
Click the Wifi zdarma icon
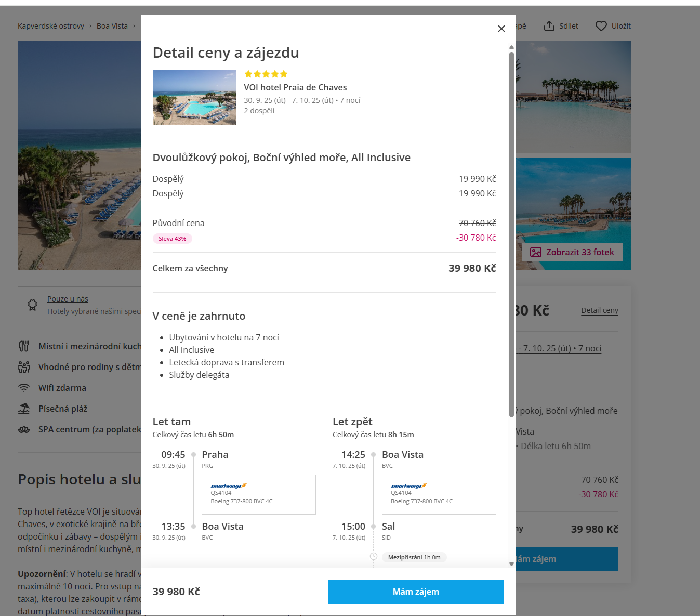pyautogui.click(x=24, y=388)
